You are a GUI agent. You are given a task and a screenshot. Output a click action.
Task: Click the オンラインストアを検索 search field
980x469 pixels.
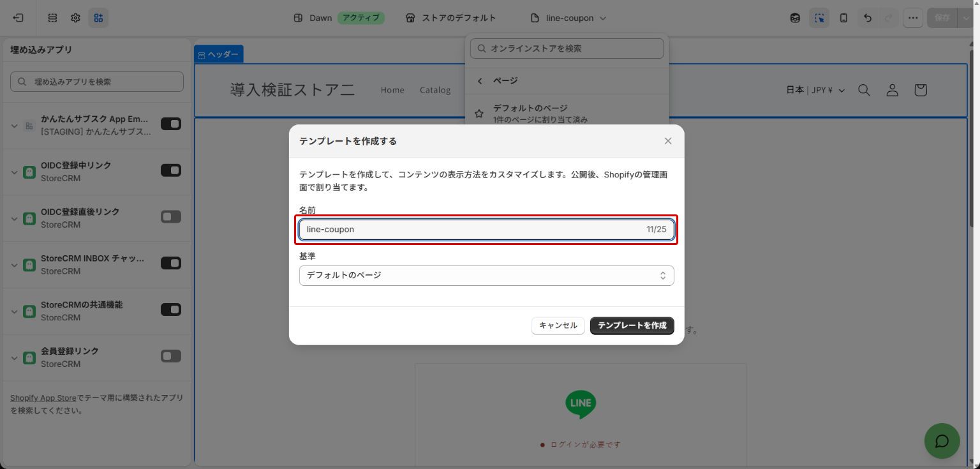tap(567, 48)
